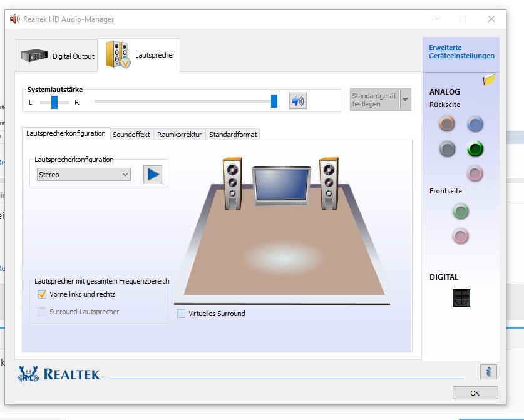
Task: Open the yellow connector settings folder icon
Action: tap(489, 79)
